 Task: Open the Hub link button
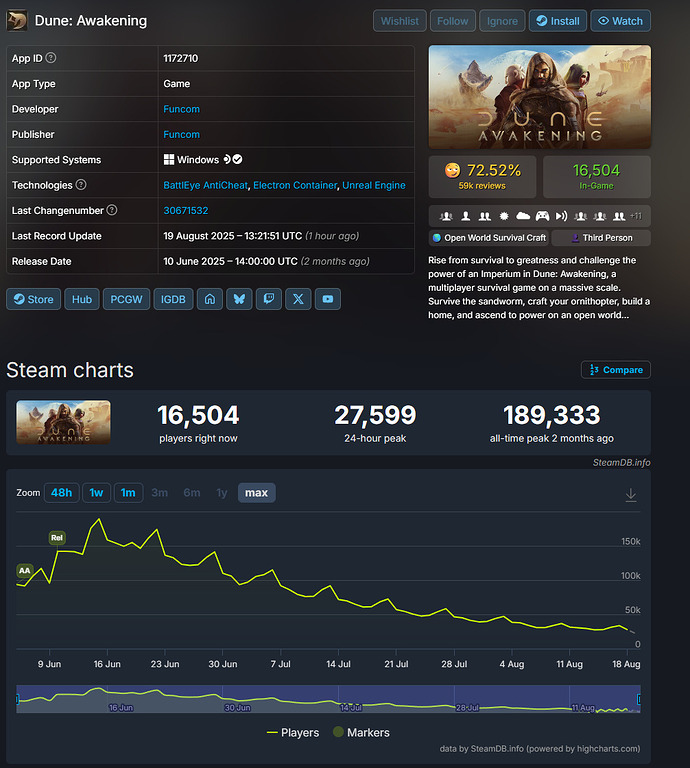pos(82,299)
